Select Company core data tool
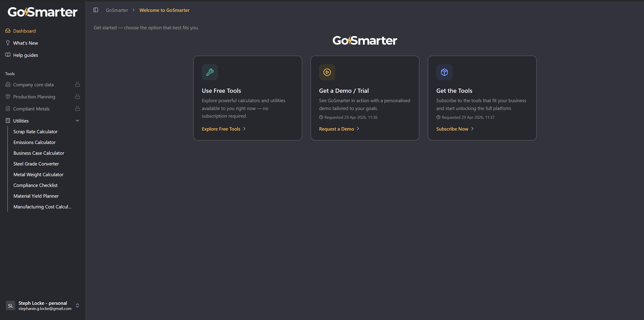 tap(33, 85)
